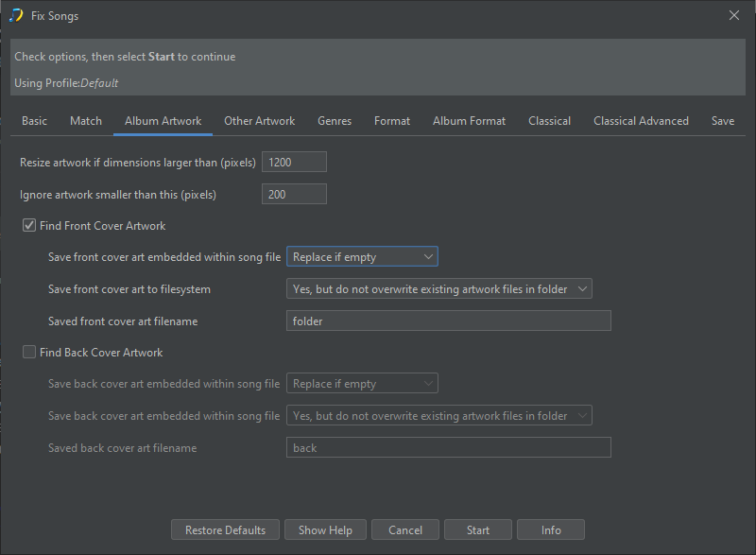This screenshot has height=555, width=756.
Task: Uncheck Find Front Cover Artwork
Action: click(x=28, y=226)
